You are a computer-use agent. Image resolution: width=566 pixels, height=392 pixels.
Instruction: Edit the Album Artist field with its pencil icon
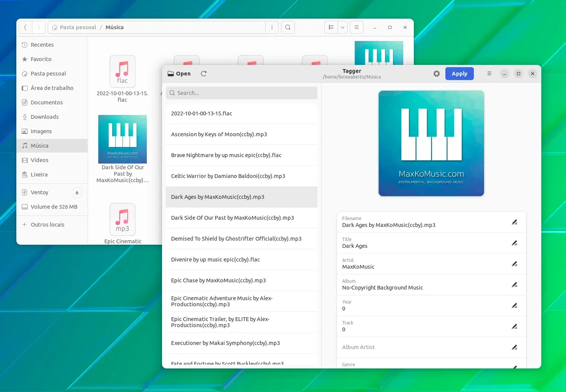514,347
